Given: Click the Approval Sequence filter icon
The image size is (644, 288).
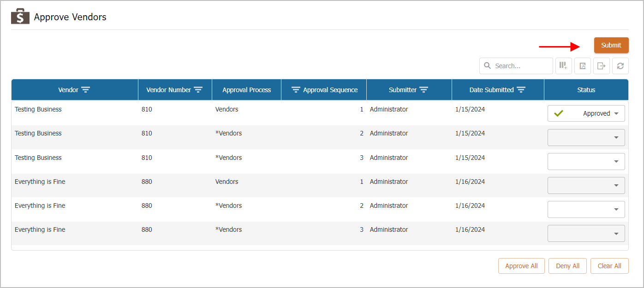Looking at the screenshot, I should [296, 90].
